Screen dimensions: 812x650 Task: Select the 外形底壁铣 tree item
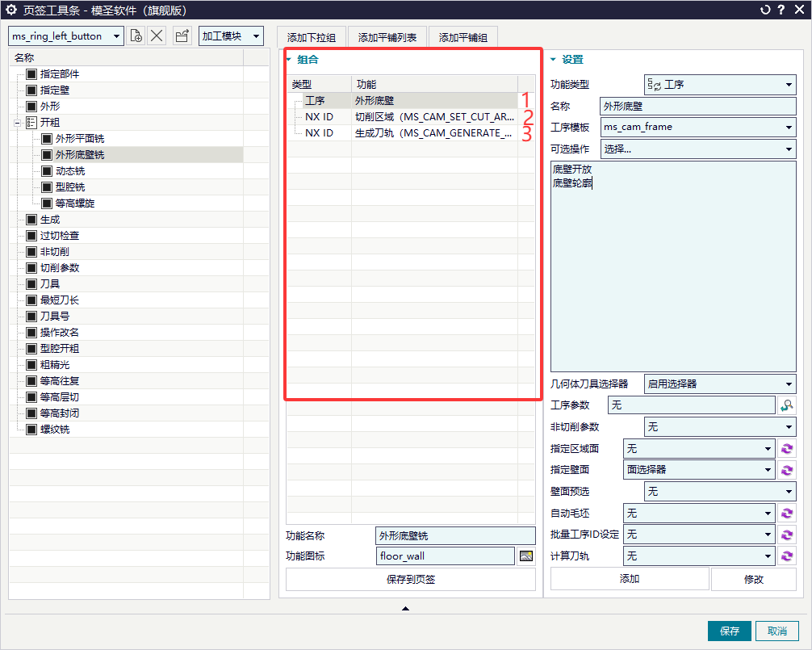(x=80, y=155)
